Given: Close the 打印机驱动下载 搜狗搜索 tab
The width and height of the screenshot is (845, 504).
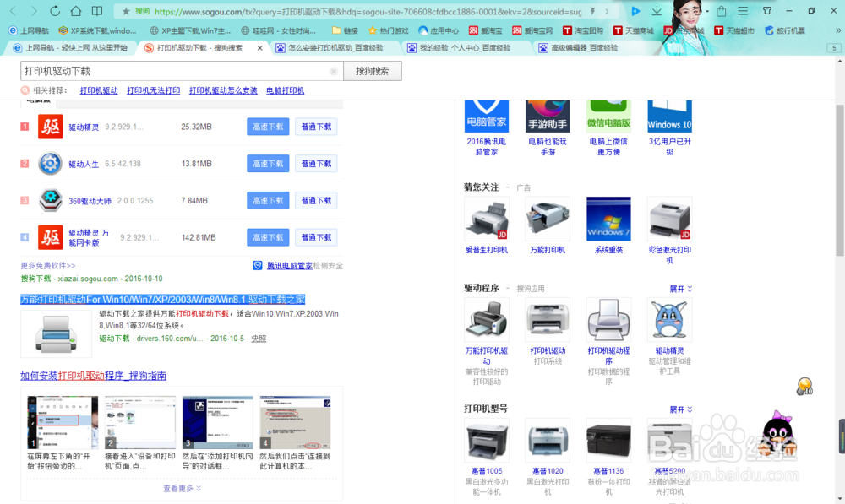Looking at the screenshot, I should pos(259,48).
